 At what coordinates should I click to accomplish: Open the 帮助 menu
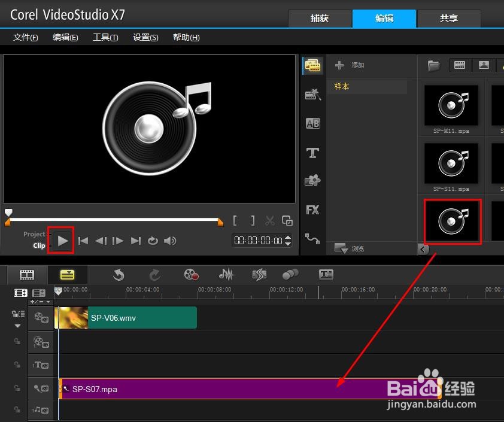coord(186,37)
